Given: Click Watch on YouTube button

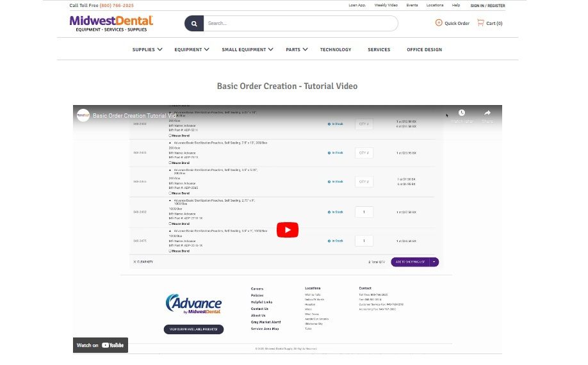Looking at the screenshot, I should (101, 345).
